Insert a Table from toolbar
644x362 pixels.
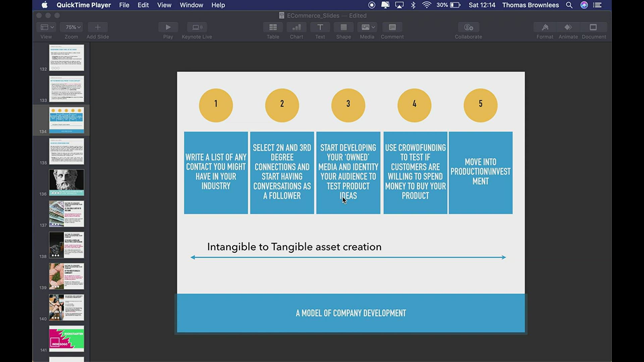pyautogui.click(x=273, y=27)
